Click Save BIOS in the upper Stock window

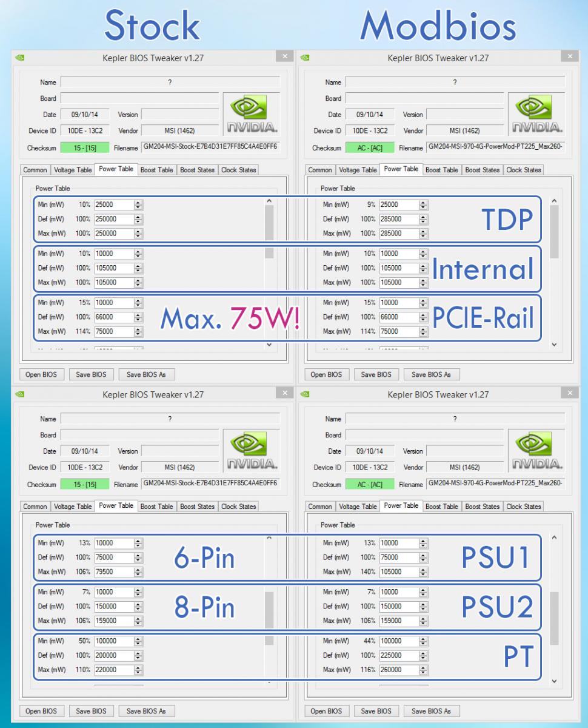point(91,374)
